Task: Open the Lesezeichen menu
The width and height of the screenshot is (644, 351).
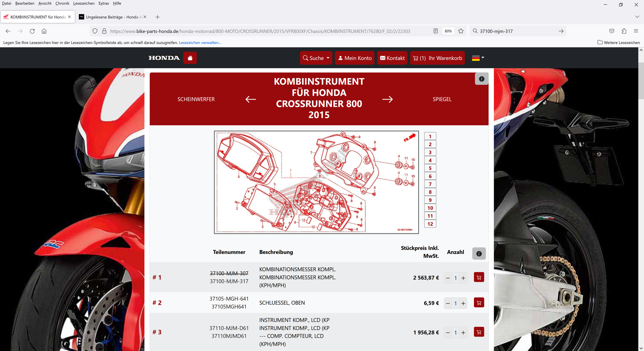Action: (84, 3)
